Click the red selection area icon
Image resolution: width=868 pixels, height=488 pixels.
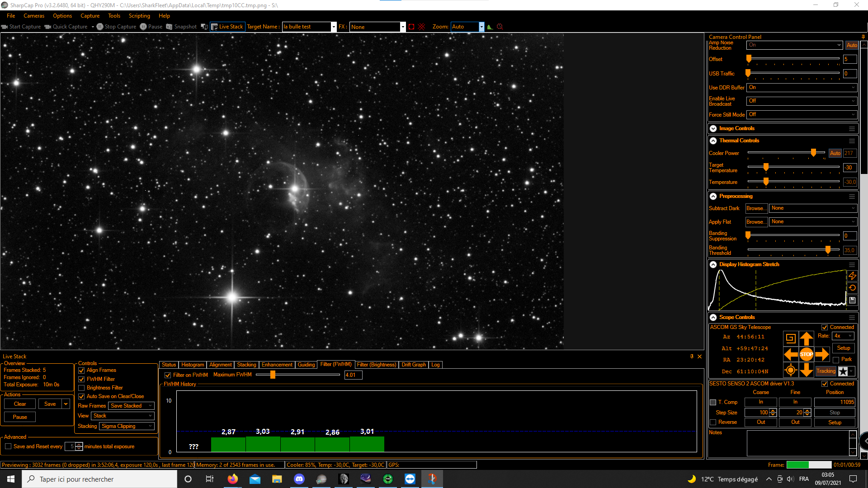tap(411, 27)
